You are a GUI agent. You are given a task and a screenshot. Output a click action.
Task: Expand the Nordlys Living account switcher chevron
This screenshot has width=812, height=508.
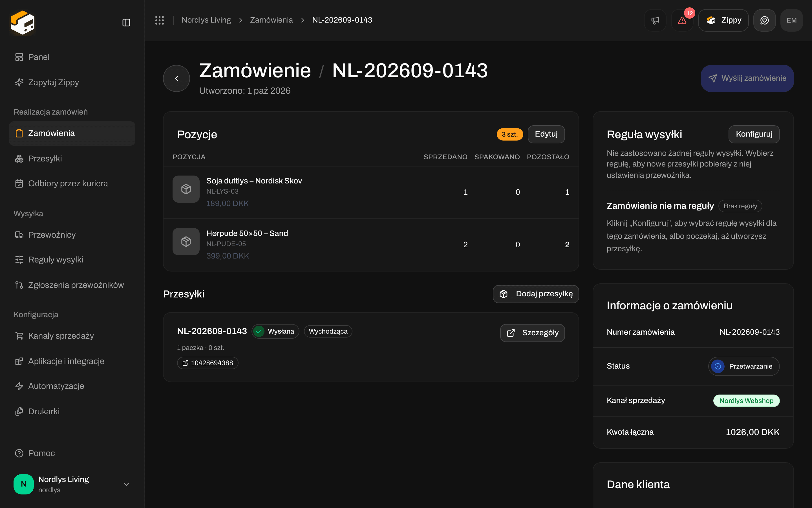(126, 484)
